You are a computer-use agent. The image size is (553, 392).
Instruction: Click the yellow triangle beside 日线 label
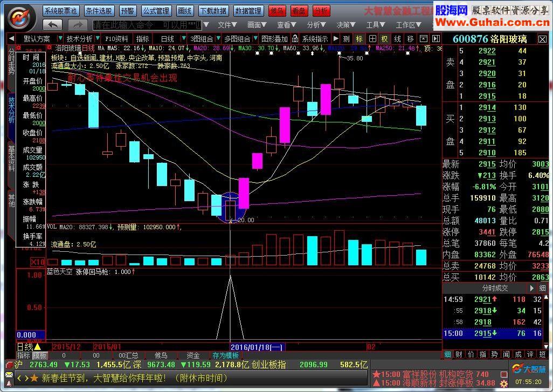coord(37,347)
